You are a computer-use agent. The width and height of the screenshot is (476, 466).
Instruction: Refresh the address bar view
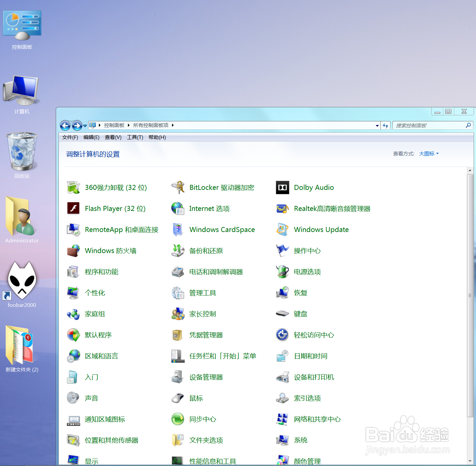385,126
